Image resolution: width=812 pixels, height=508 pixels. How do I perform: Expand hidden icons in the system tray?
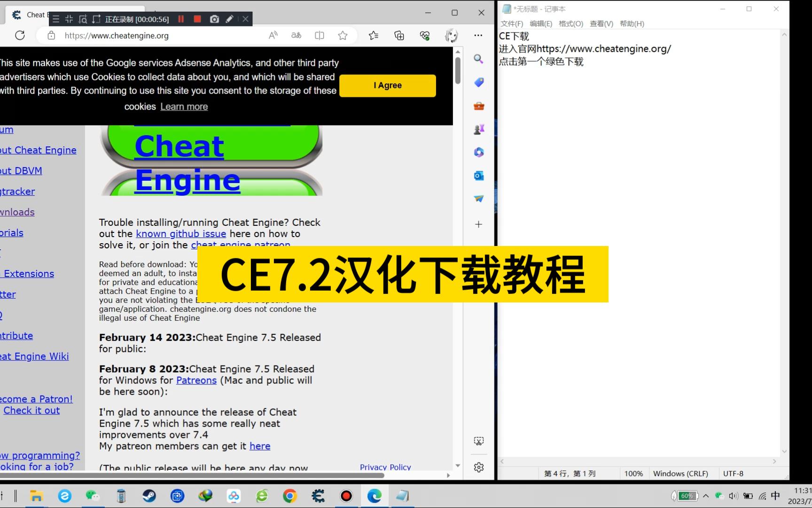pos(705,496)
